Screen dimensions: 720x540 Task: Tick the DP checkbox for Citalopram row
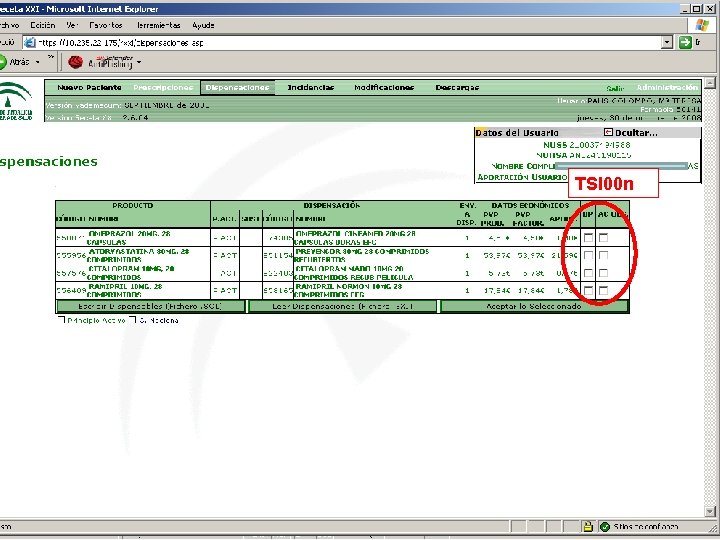click(x=588, y=273)
